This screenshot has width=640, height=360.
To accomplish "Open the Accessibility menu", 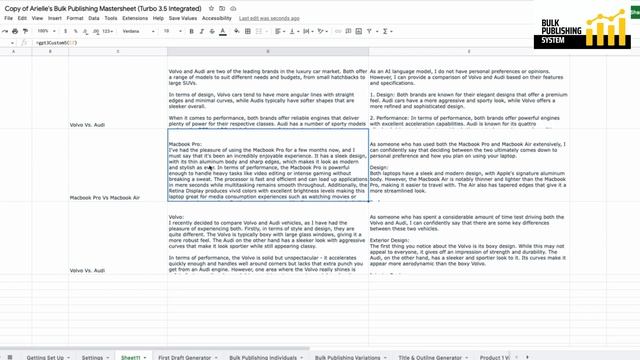I will pos(217,18).
